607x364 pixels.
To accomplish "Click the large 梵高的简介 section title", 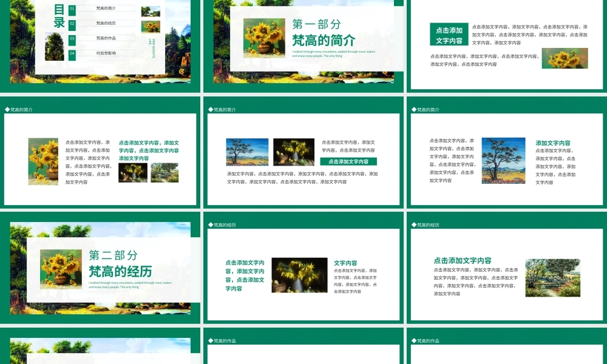I will [x=324, y=40].
